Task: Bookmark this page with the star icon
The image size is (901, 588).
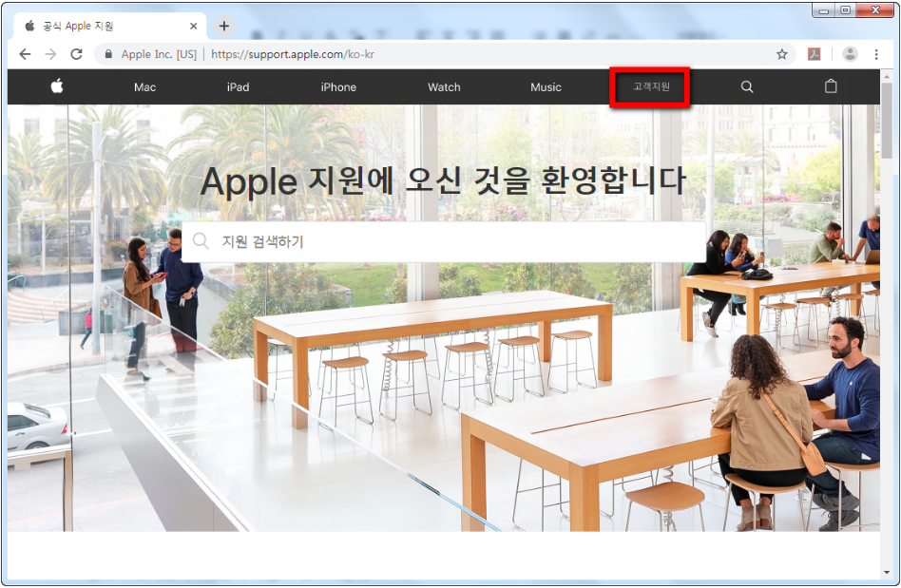Action: point(781,54)
